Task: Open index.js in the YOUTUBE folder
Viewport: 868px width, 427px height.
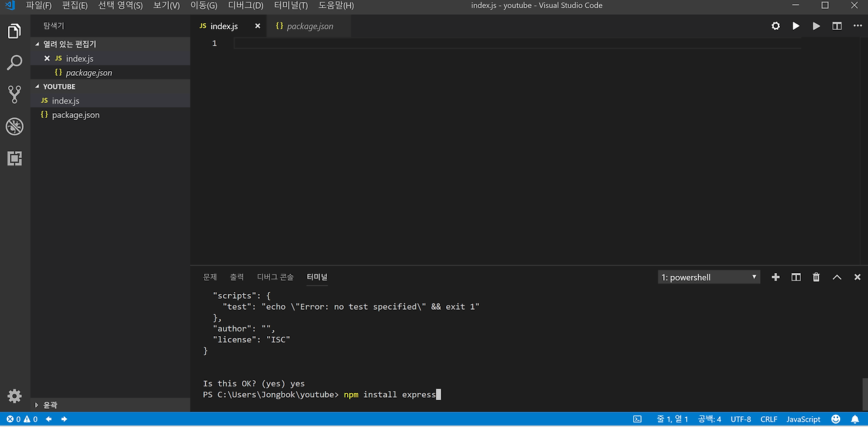Action: (x=111, y=101)
